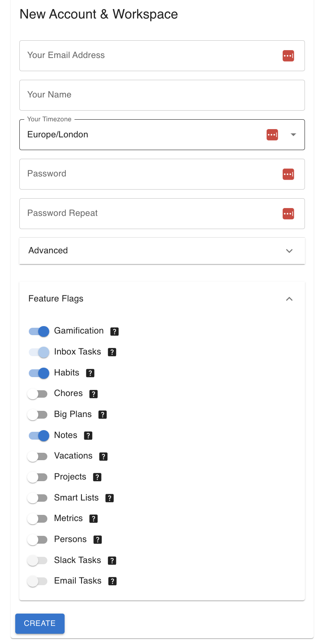Open the Your Timezone dropdown
Image resolution: width=321 pixels, height=644 pixels.
pyautogui.click(x=293, y=134)
